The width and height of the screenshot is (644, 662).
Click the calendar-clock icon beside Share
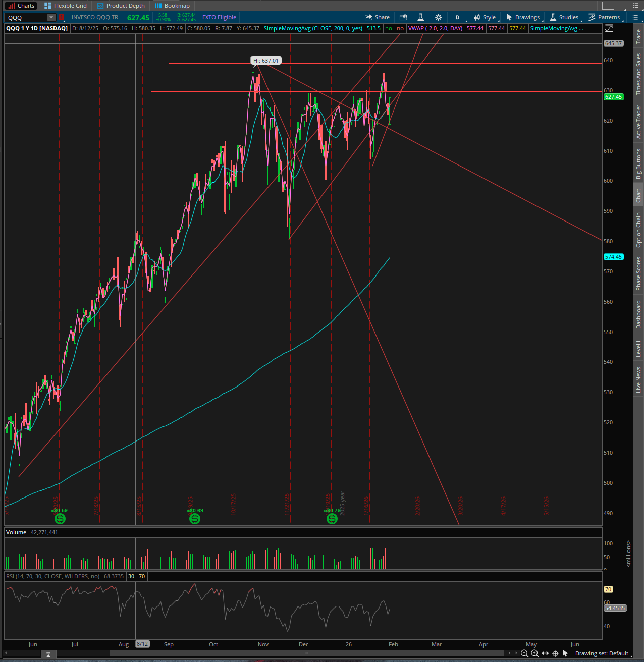403,17
